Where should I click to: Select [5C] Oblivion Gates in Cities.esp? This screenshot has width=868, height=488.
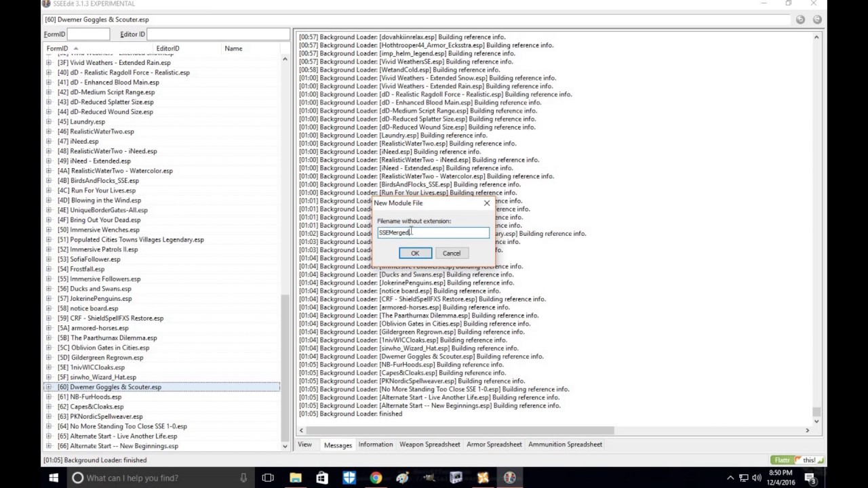[x=103, y=348]
